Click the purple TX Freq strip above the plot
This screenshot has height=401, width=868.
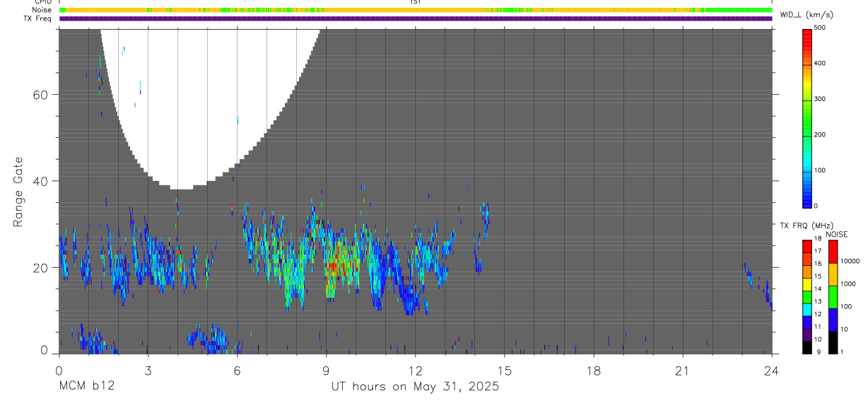[x=416, y=18]
